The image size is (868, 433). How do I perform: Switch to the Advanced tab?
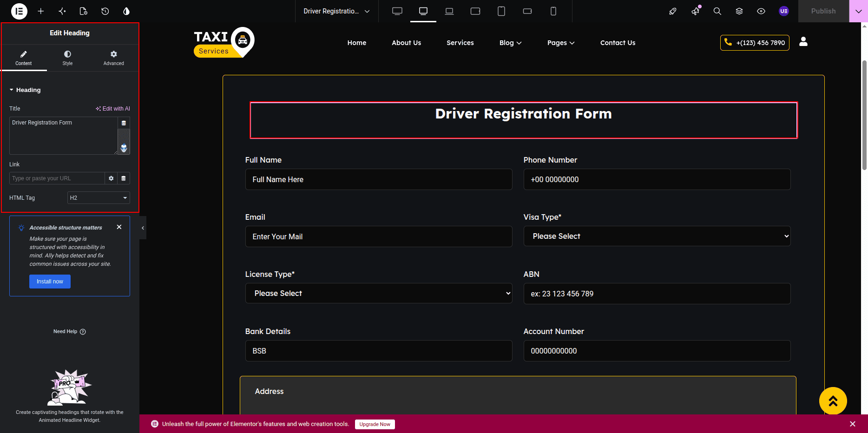[x=114, y=58]
